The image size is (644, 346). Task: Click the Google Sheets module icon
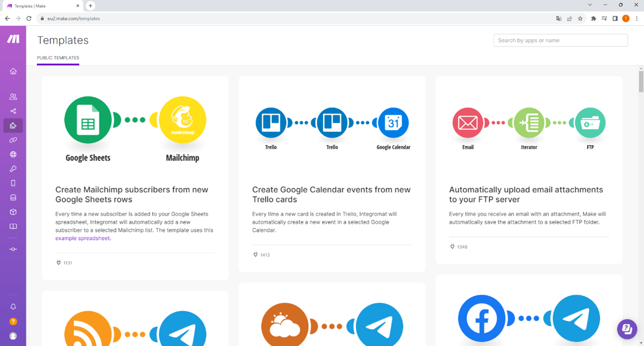pyautogui.click(x=88, y=120)
